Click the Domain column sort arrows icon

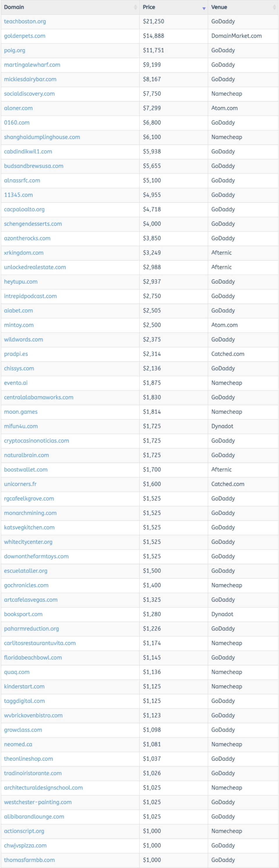pyautogui.click(x=135, y=7)
